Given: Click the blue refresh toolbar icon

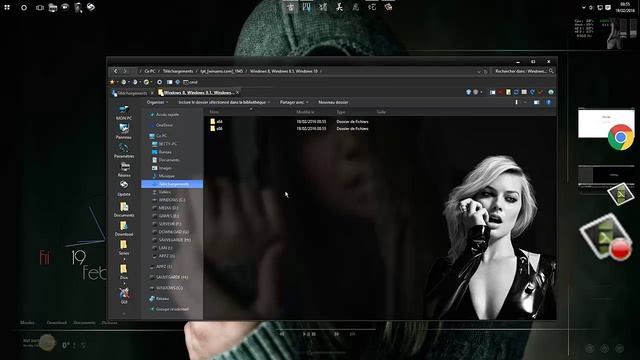Looking at the screenshot, I should point(516,92).
